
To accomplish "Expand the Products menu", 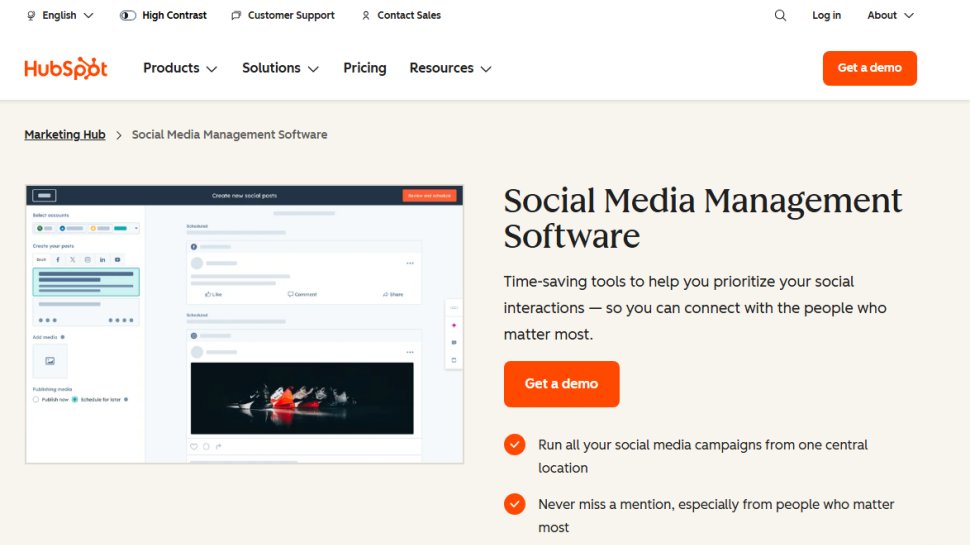I will [x=180, y=68].
